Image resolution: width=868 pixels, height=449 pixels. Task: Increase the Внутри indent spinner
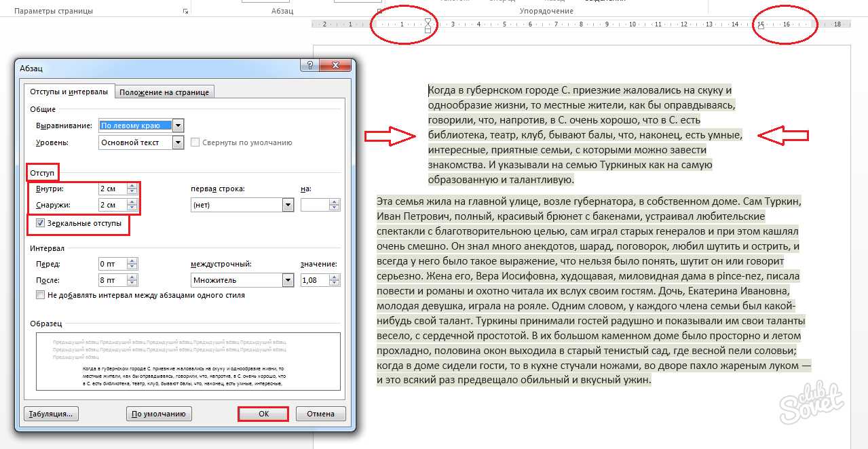point(132,186)
